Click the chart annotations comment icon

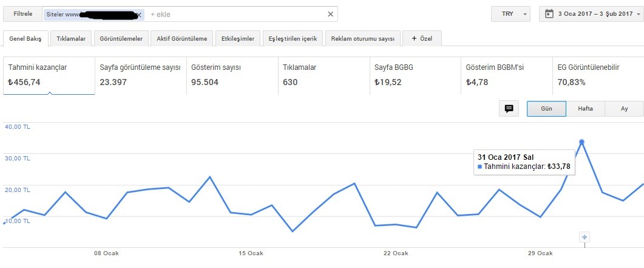click(x=509, y=109)
